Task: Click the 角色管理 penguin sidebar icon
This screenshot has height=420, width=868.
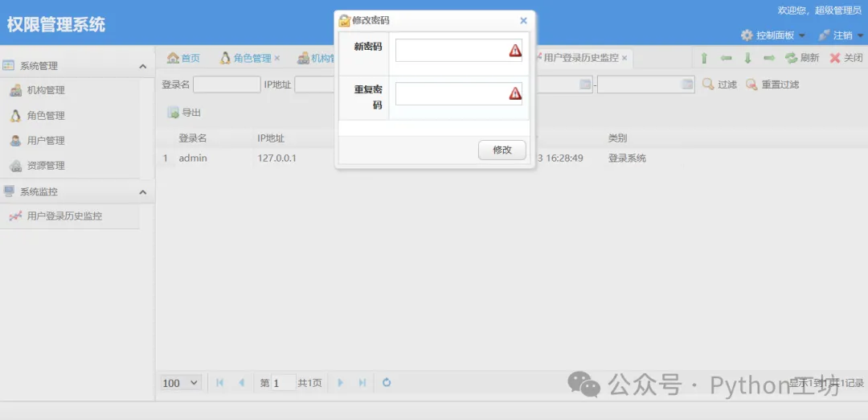Action: 15,116
